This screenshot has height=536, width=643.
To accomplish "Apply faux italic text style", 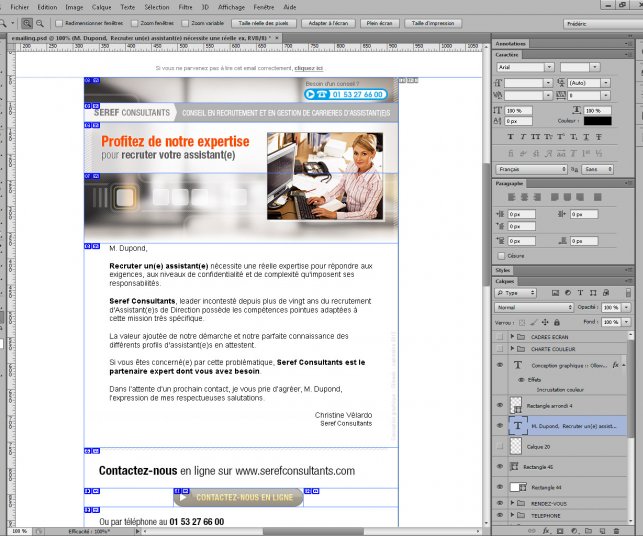I will coord(522,137).
